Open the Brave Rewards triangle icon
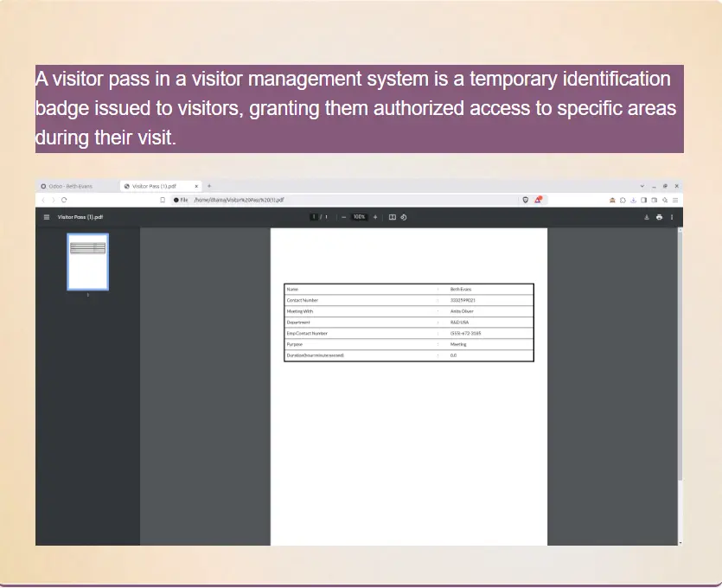The width and height of the screenshot is (722, 588). (538, 200)
